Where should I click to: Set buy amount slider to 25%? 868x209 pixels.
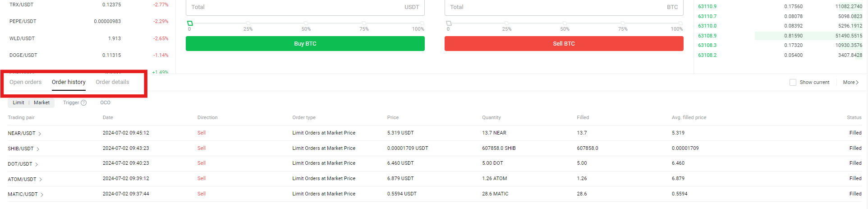(248, 23)
